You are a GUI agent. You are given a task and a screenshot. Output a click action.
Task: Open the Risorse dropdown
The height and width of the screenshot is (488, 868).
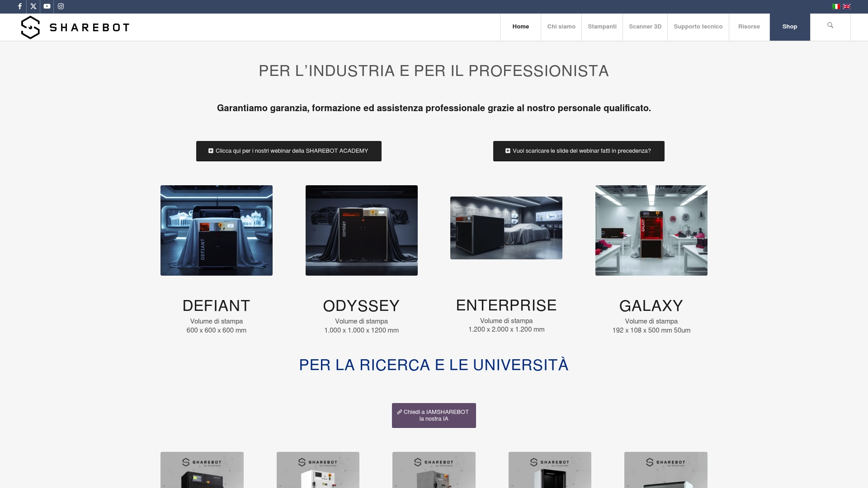click(749, 27)
